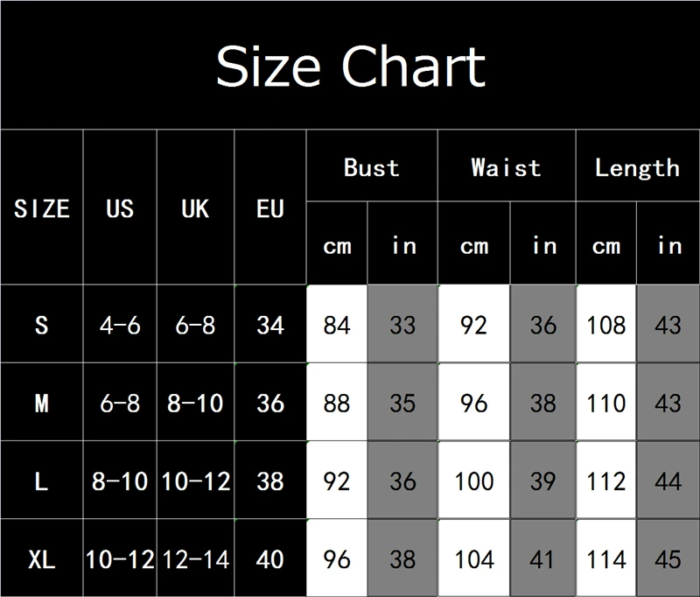Click the EU size 40 cell
This screenshot has width=700, height=597.
pyautogui.click(x=270, y=558)
